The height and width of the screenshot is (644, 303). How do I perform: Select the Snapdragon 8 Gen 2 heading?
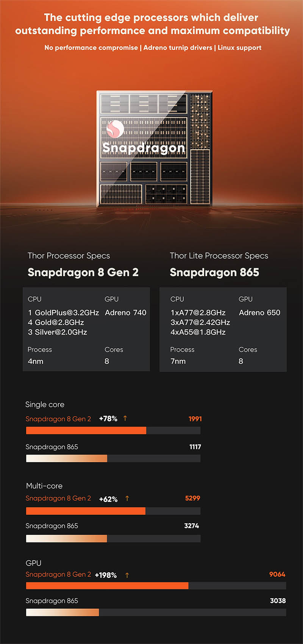83,272
